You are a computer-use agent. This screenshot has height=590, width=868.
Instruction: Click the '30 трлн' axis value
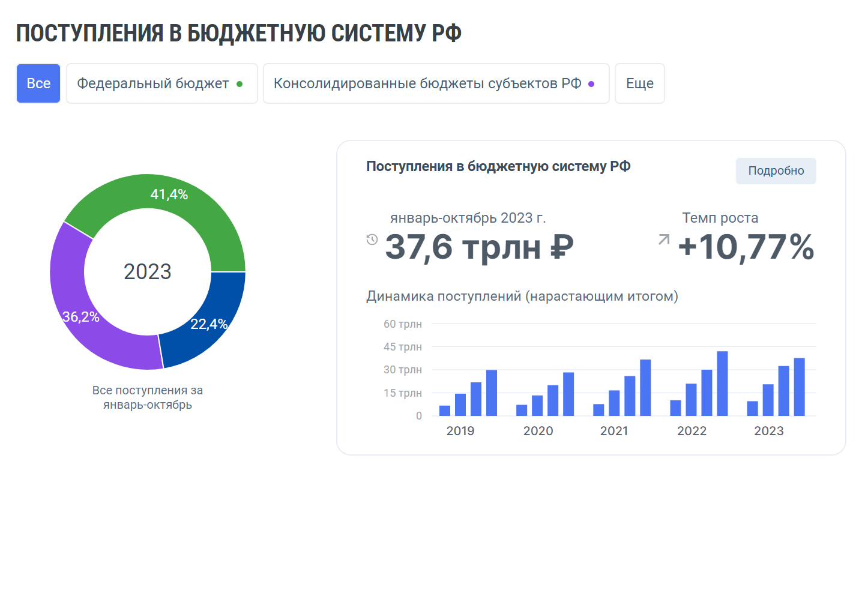[x=403, y=370]
